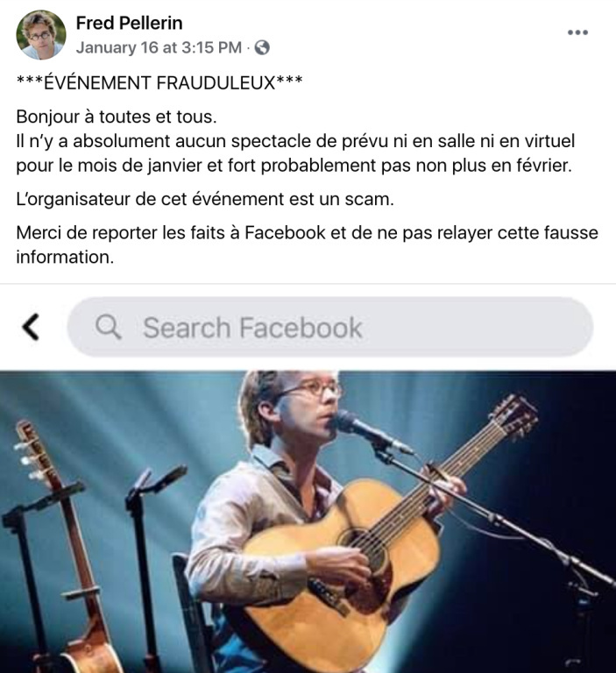
Task: Click the Fred Pellerin name link
Action: click(129, 23)
